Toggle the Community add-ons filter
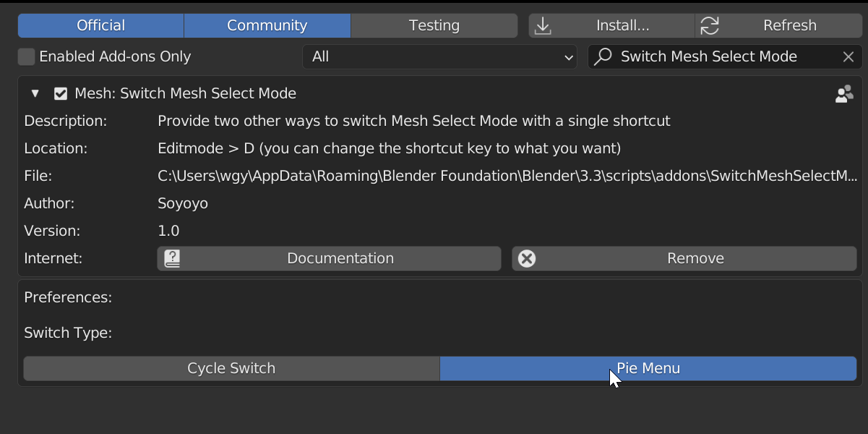The width and height of the screenshot is (868, 434). coord(267,25)
